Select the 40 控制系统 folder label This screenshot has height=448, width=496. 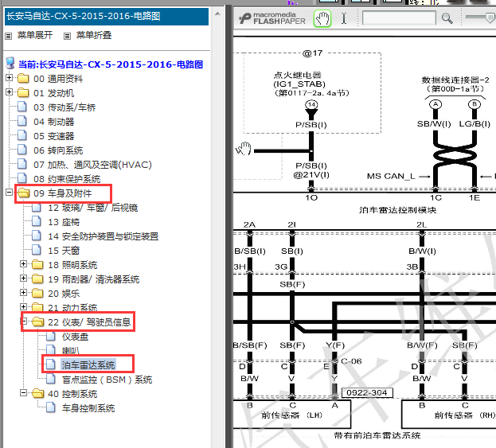72,394
